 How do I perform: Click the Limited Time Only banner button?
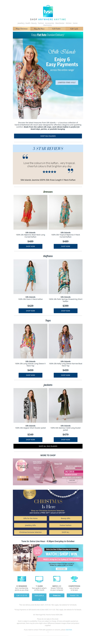tap(67, 82)
